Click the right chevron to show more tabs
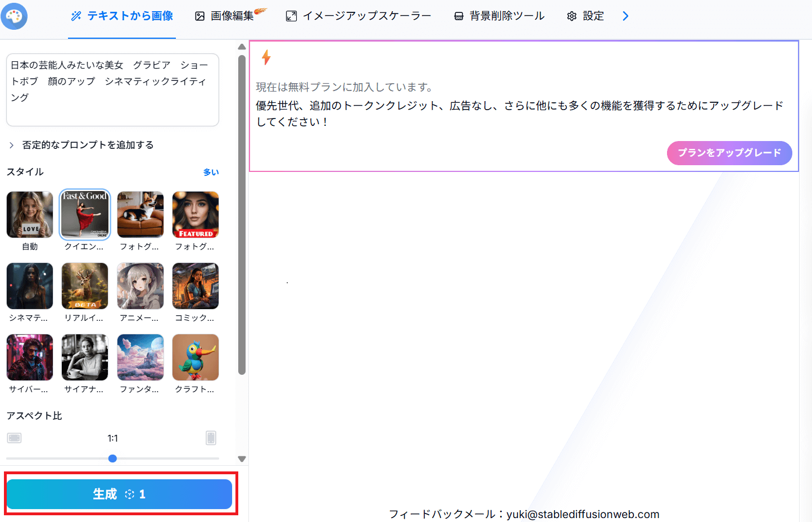The height and width of the screenshot is (522, 812). [625, 16]
